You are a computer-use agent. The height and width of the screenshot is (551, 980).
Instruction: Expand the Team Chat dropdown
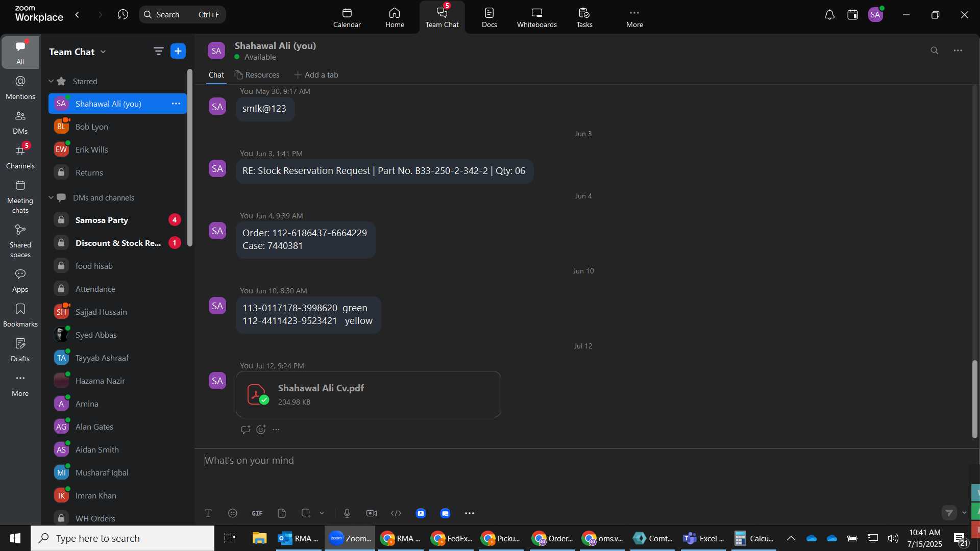click(103, 52)
